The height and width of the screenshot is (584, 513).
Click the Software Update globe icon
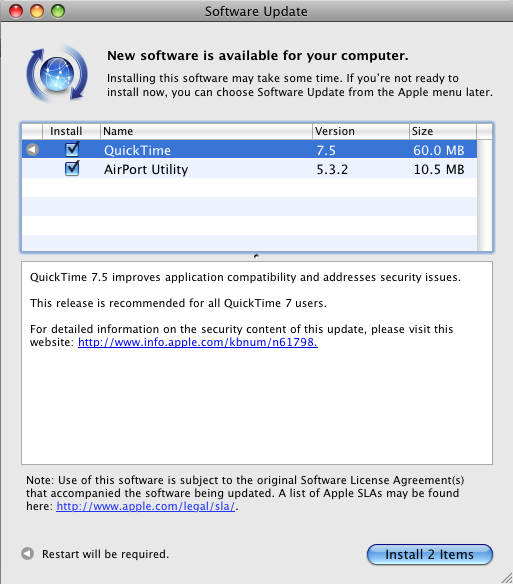(57, 73)
